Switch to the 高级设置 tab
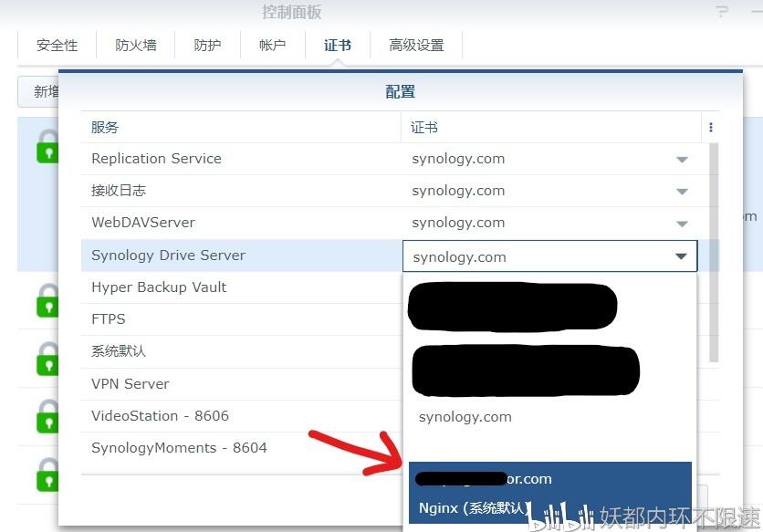This screenshot has height=532, width=763. tap(416, 46)
